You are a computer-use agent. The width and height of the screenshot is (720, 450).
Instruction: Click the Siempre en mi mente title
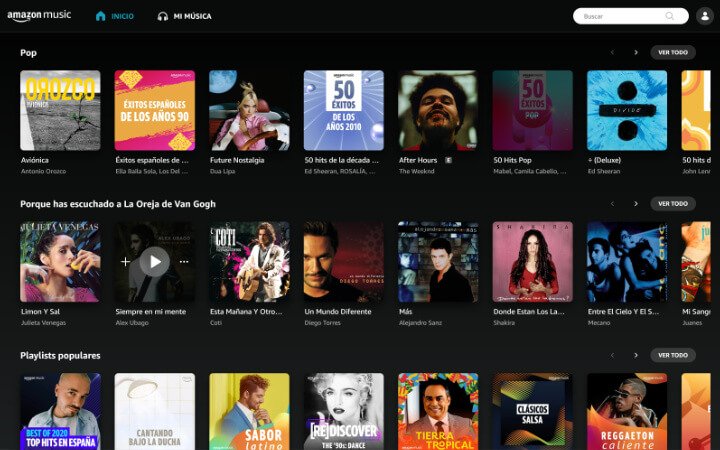(151, 311)
